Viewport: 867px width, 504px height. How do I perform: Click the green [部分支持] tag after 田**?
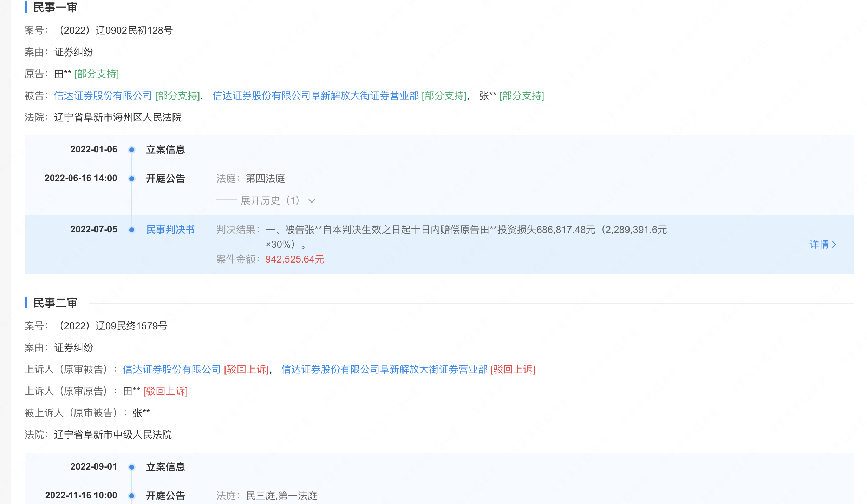coord(97,74)
